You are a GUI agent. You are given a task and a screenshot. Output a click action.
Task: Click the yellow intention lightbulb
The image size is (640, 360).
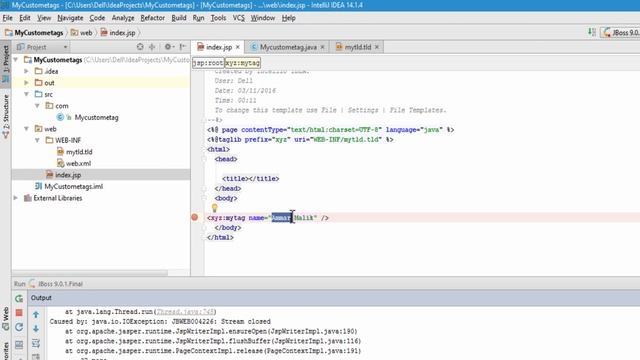coord(214,208)
